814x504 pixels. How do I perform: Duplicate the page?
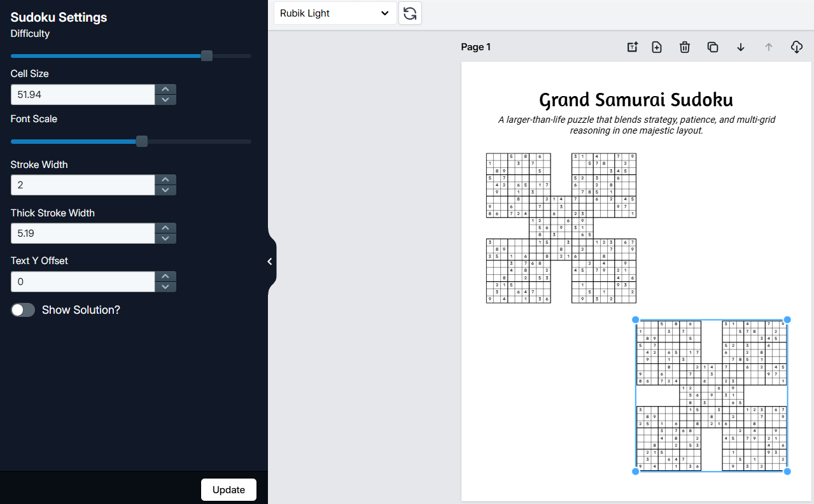pyautogui.click(x=713, y=47)
